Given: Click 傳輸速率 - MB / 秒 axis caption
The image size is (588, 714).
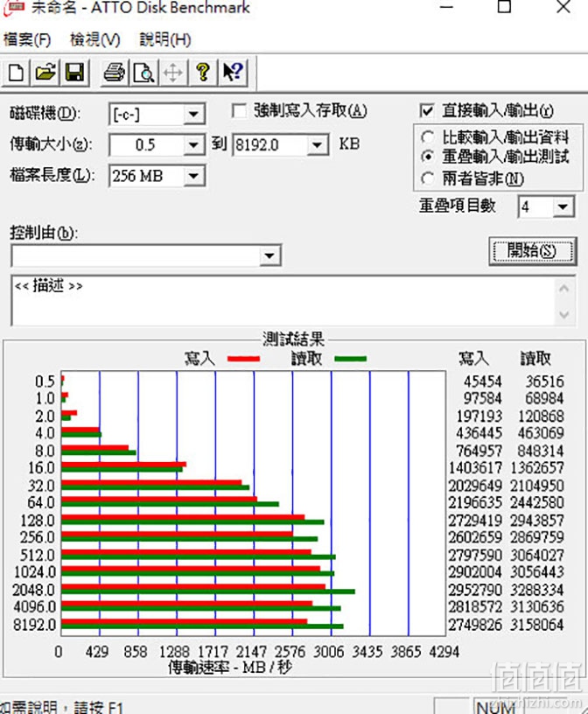Looking at the screenshot, I should [x=229, y=668].
